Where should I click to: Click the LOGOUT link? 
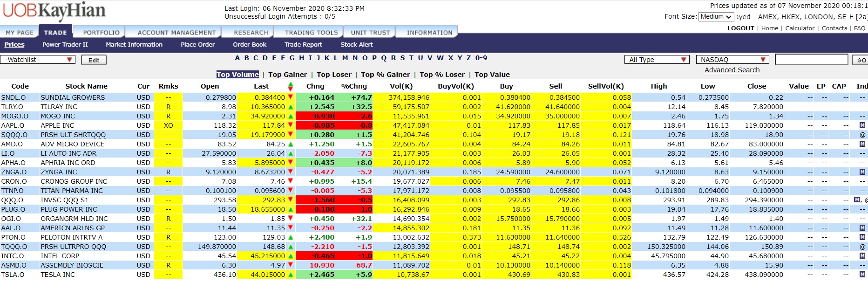point(740,28)
